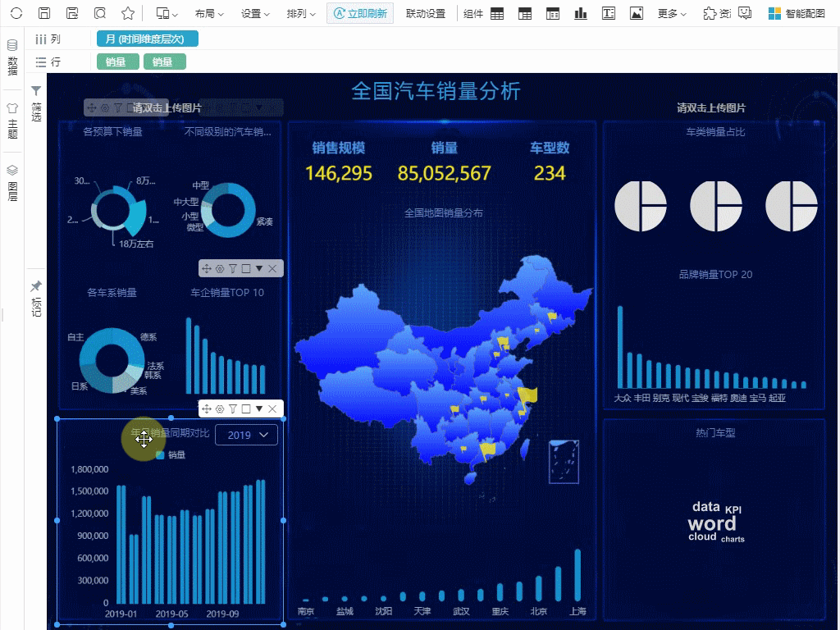
Task: Click the 234 车型数 value
Action: (x=550, y=173)
